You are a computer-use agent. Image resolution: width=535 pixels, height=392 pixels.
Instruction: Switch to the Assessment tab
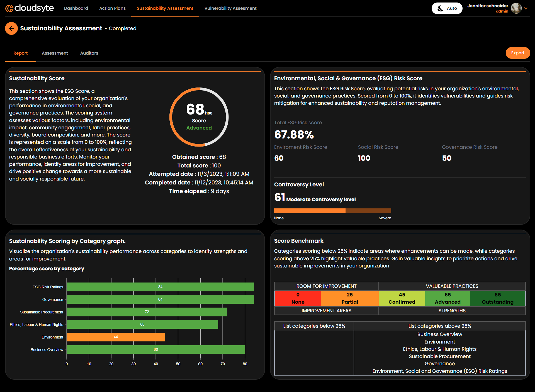point(55,53)
